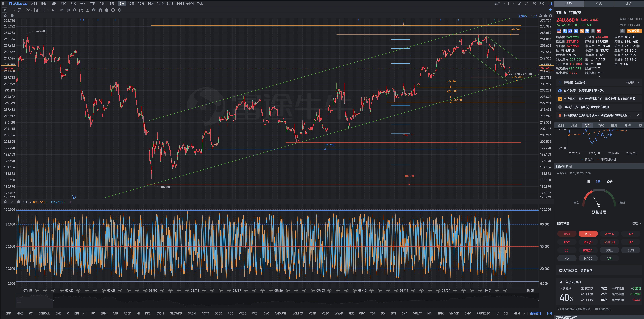
Task: Select the Aa text annotation tool
Action: point(62,10)
